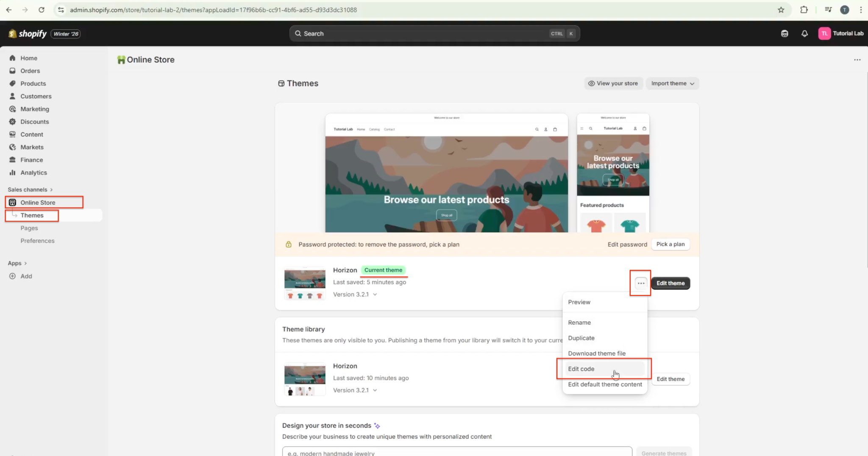This screenshot has width=868, height=456.
Task: Go to Orders in the sidebar
Action: pyautogui.click(x=30, y=71)
